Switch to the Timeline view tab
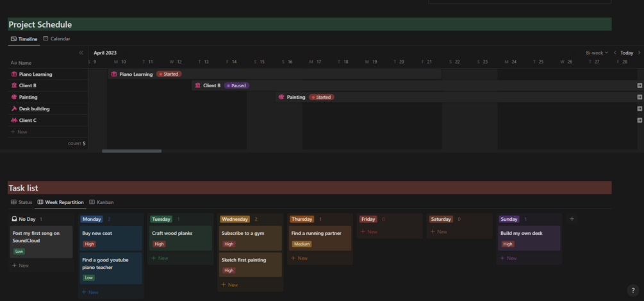 click(24, 39)
